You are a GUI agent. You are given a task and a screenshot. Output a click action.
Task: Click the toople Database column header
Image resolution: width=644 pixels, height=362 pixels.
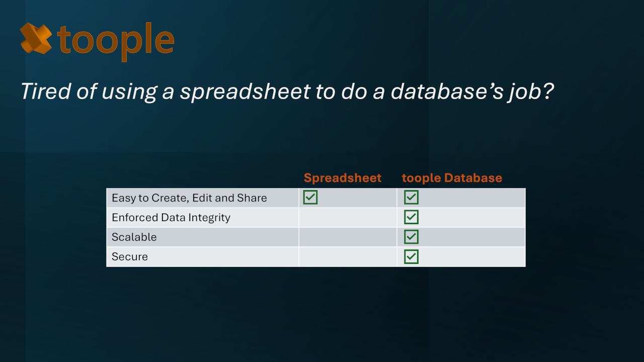pyautogui.click(x=452, y=178)
